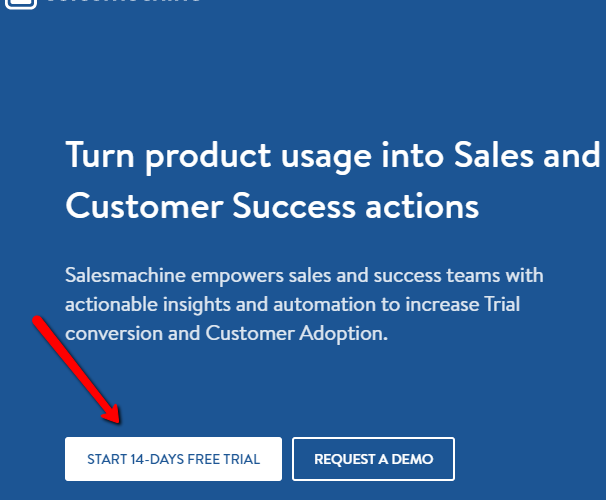Click the word "conversion" in the description
Screen dimensions: 606x500
point(114,333)
